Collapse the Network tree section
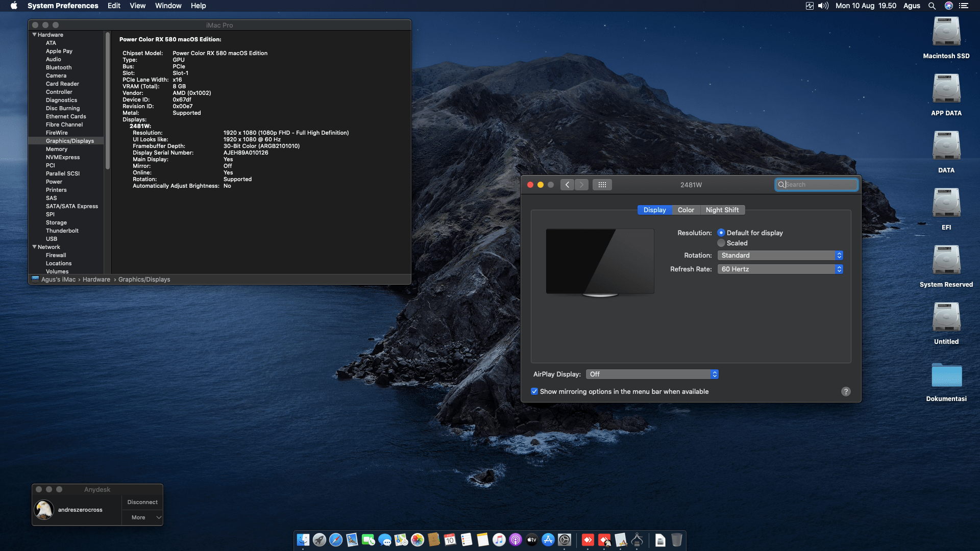This screenshot has height=551, width=980. point(34,247)
